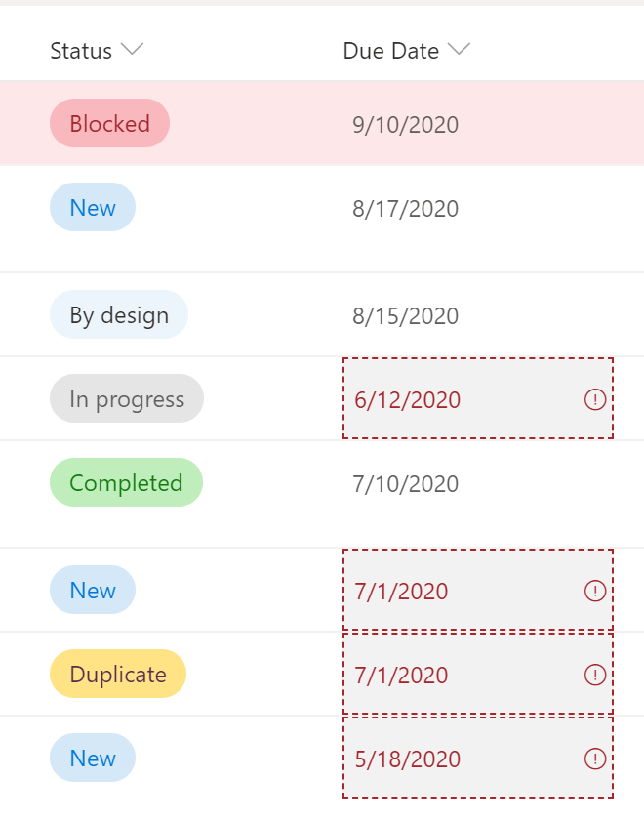Screen dimensions: 644x820
Task: Click the 8/17/2020 due date
Action: pos(405,209)
